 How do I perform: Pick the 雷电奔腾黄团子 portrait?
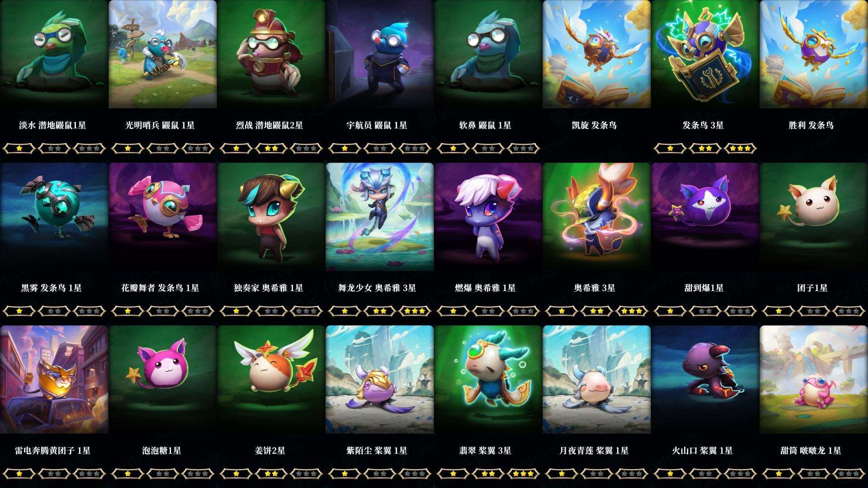(54, 380)
